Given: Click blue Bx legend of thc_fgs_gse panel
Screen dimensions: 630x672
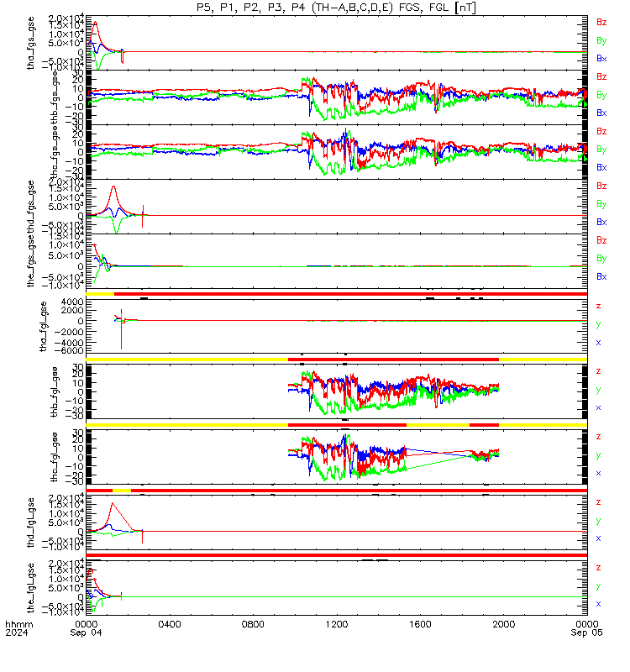Looking at the screenshot, I should [601, 167].
